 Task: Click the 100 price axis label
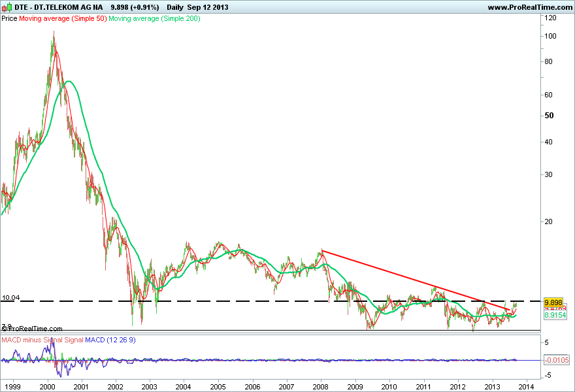(x=550, y=36)
